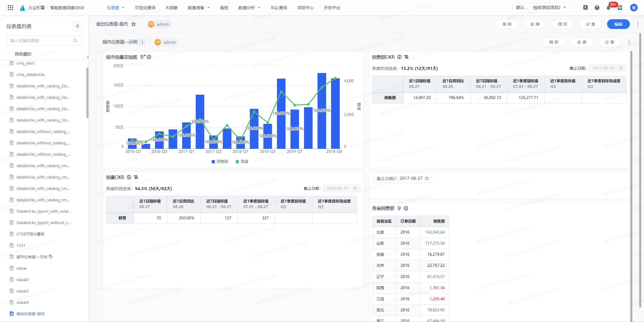Open the help question mark icon
Screen dimensions: 644x322
(597, 8)
